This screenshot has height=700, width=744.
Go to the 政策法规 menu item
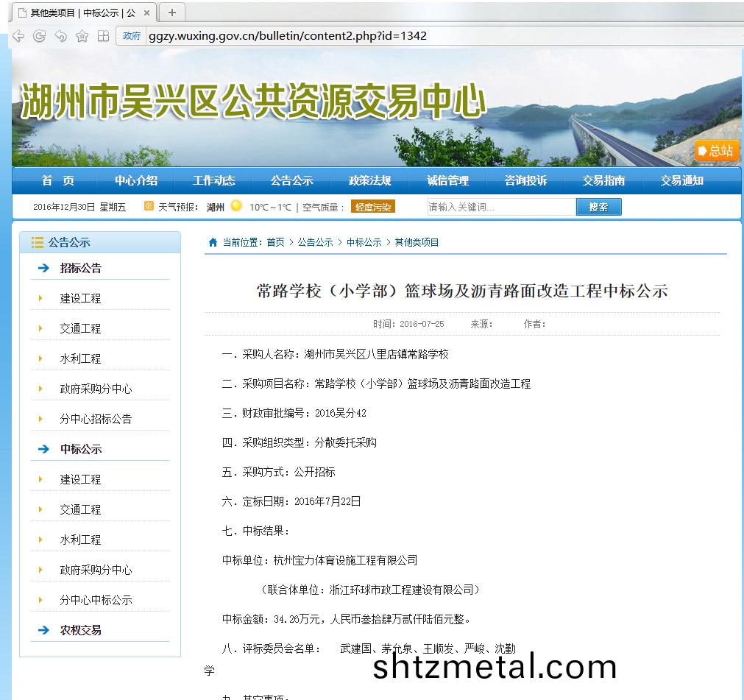coord(369,180)
